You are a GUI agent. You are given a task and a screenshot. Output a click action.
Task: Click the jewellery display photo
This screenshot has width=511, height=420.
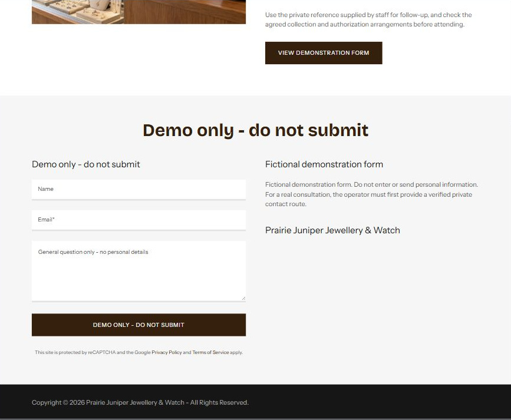point(139,12)
